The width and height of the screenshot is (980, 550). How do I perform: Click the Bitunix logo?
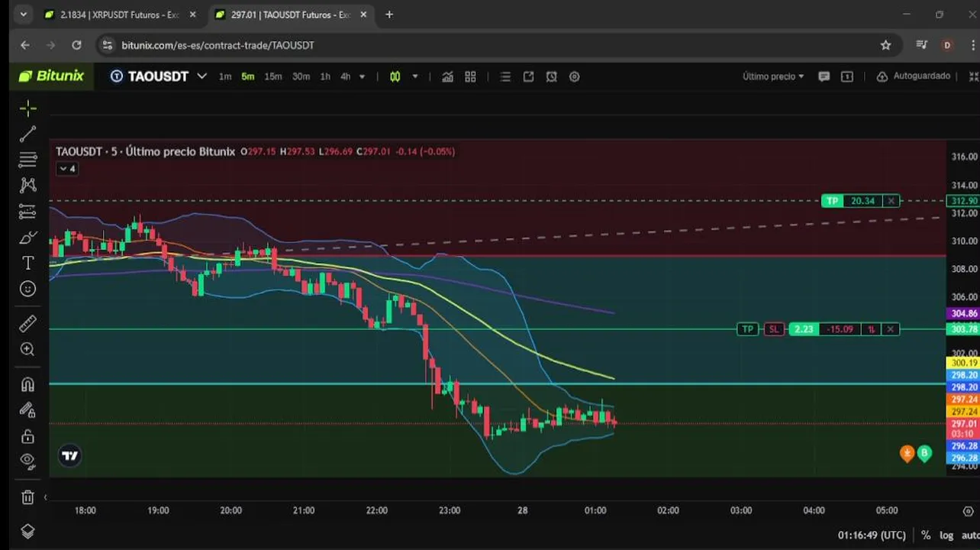[51, 76]
